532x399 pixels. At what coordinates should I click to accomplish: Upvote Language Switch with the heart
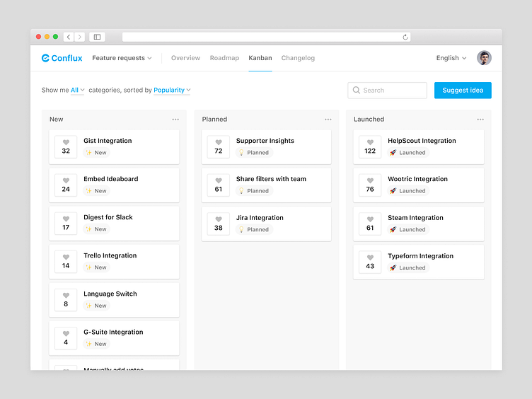click(66, 296)
